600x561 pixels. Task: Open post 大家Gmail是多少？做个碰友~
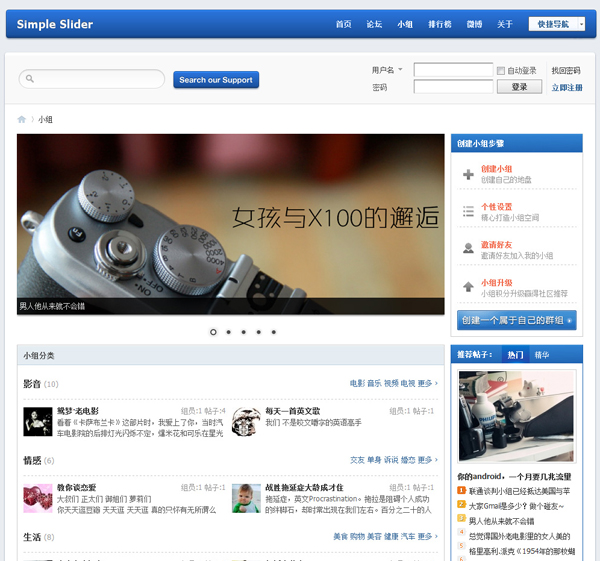tap(516, 506)
